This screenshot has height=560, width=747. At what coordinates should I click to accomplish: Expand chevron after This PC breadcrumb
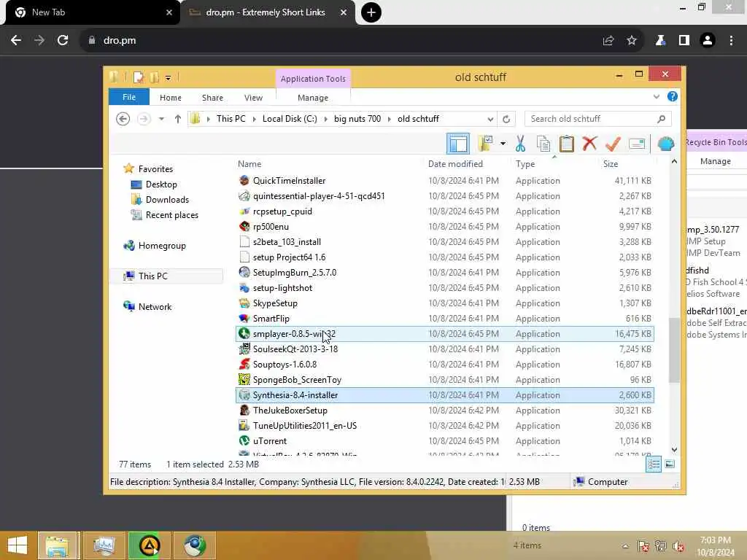tap(254, 119)
